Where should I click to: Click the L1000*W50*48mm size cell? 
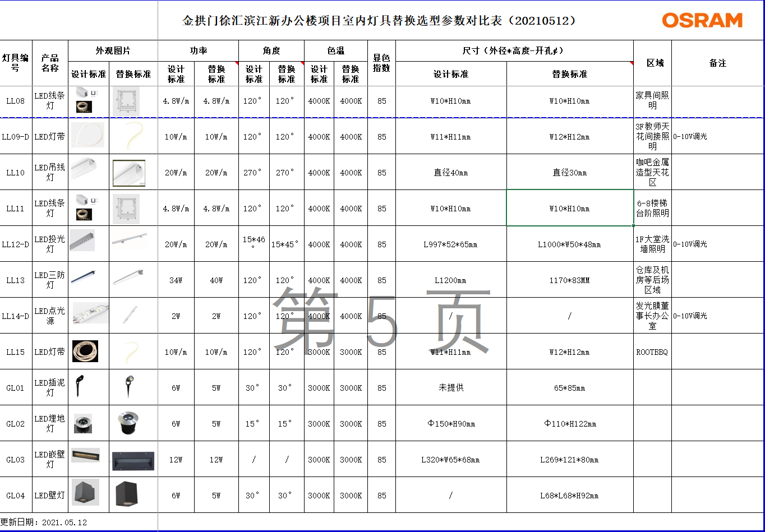tap(570, 244)
